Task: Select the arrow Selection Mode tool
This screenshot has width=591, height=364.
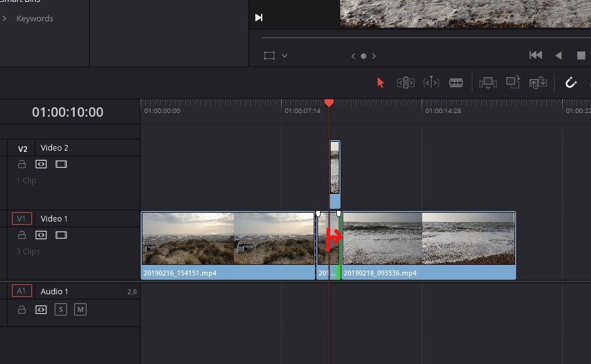Action: [x=380, y=83]
